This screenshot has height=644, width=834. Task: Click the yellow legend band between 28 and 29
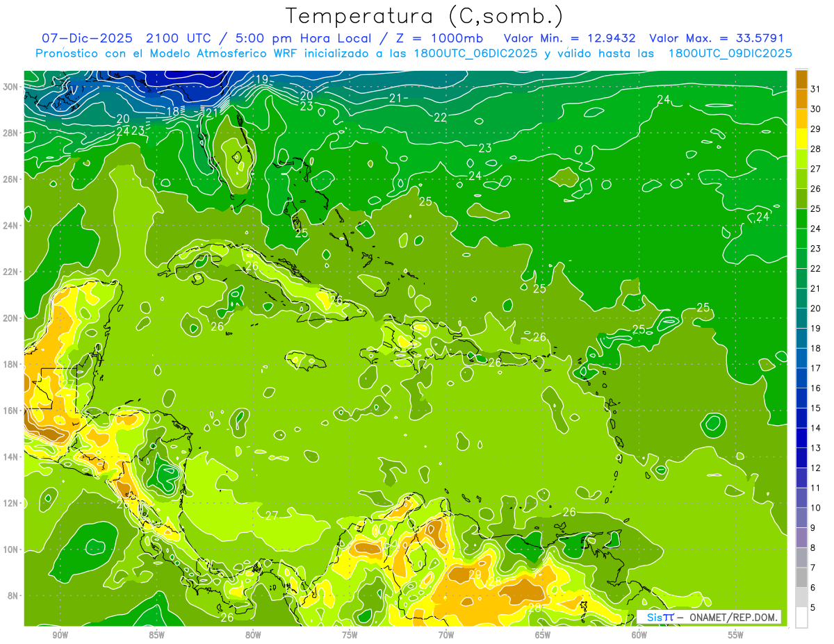(801, 138)
